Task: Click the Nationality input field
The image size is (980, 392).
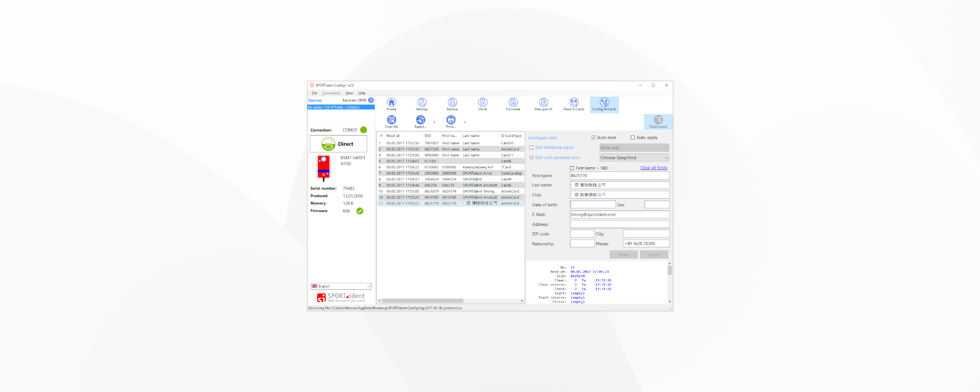Action: click(582, 244)
